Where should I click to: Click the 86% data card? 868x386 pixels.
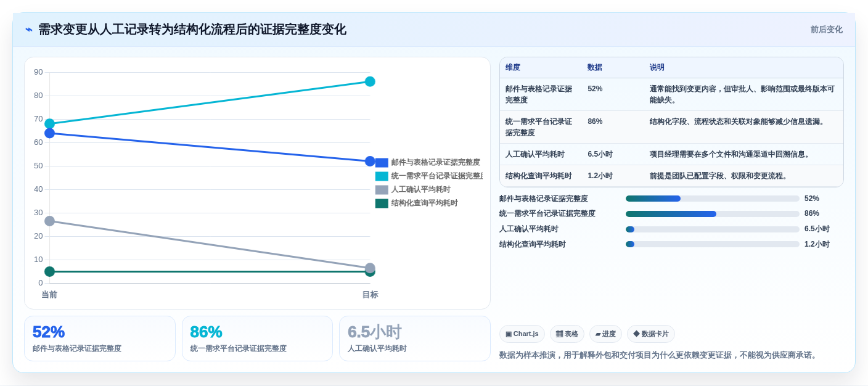point(257,339)
